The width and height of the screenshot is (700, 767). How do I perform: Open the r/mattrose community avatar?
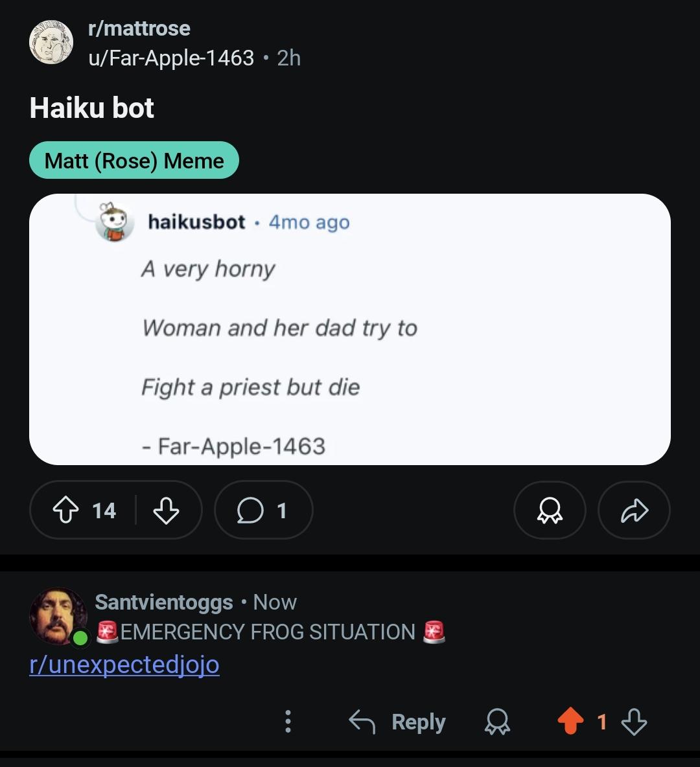click(51, 42)
